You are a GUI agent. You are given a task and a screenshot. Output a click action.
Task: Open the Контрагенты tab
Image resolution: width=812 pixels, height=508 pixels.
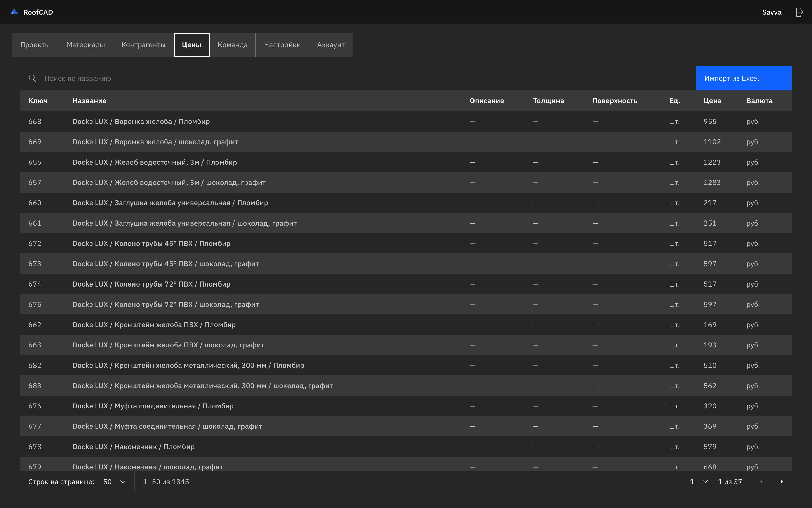[x=143, y=45]
